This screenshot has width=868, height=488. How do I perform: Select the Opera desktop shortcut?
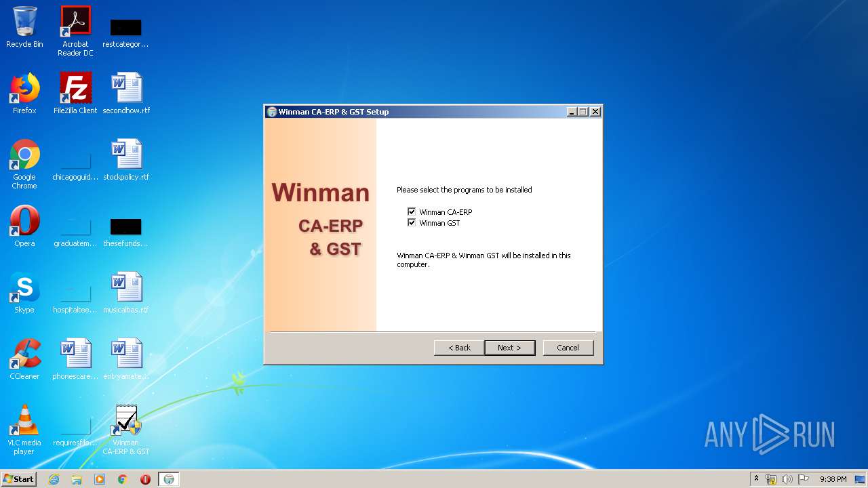(x=24, y=226)
